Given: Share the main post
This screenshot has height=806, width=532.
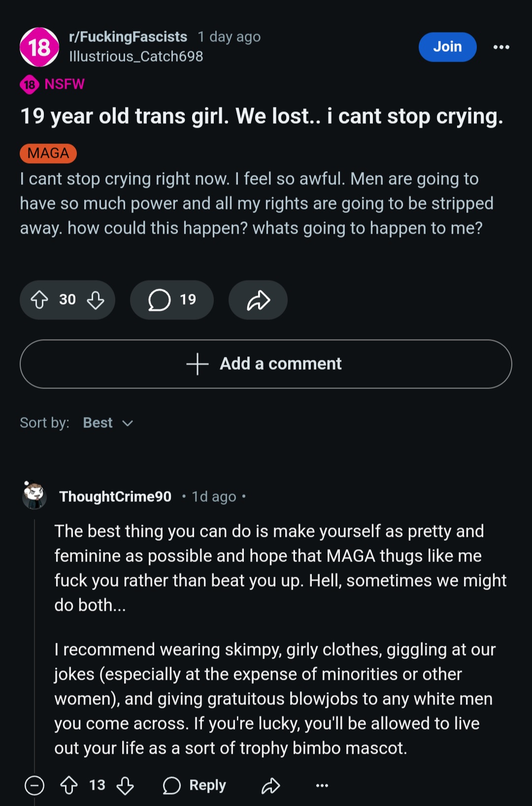Looking at the screenshot, I should (258, 300).
